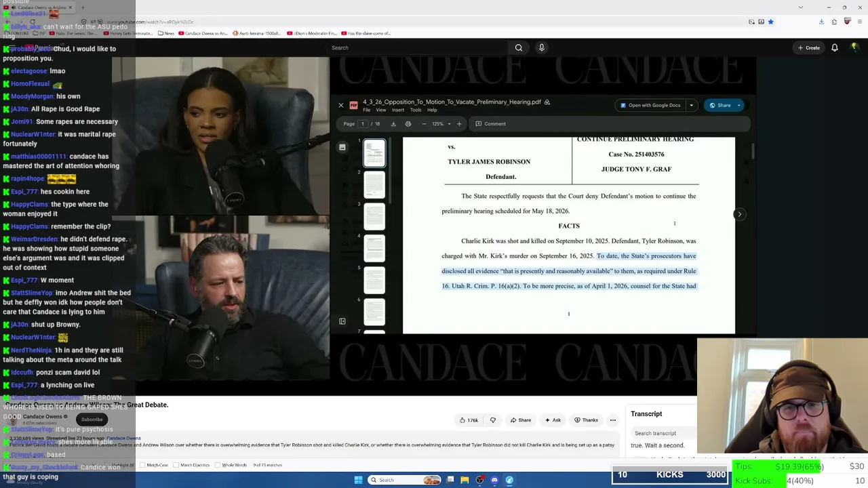Viewport: 868px width, 488px height.
Task: Open the 'JDion's Moderator Fin...' bookmark
Action: point(312,33)
